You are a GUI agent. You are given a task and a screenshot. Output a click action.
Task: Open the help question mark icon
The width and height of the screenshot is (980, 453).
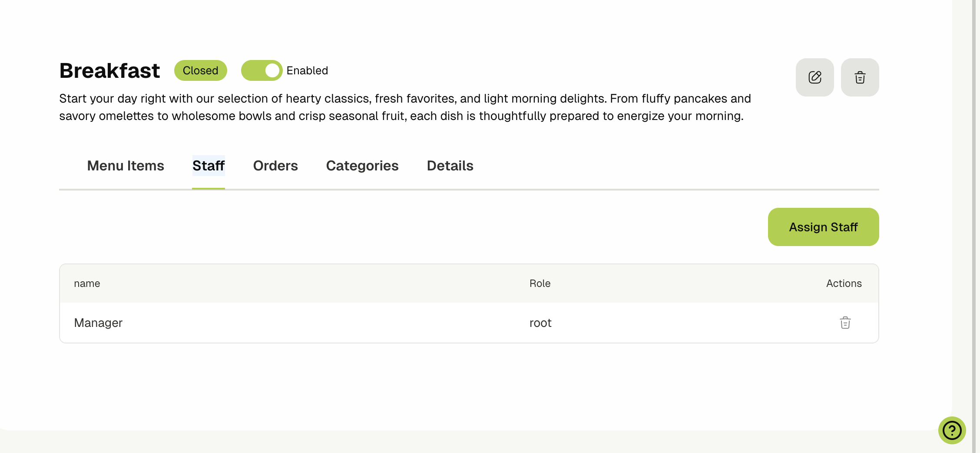(952, 430)
